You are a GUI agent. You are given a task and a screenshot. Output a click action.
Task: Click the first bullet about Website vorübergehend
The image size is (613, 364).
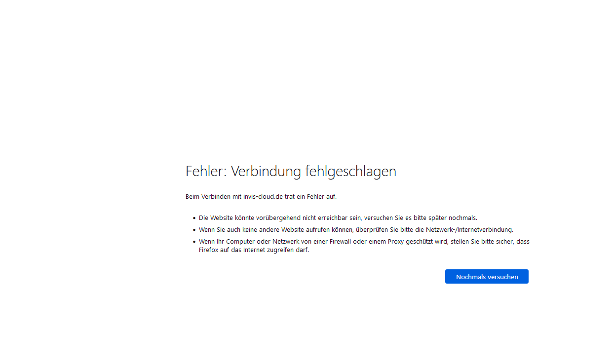(x=338, y=218)
